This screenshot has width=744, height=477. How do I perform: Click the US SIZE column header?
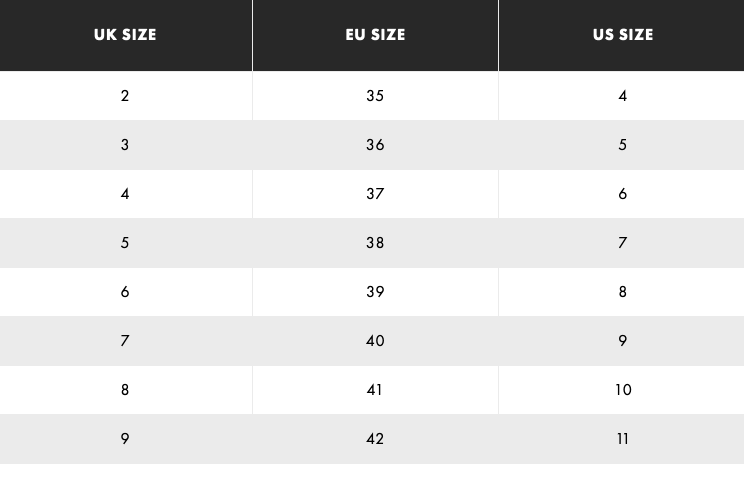pyautogui.click(x=622, y=35)
